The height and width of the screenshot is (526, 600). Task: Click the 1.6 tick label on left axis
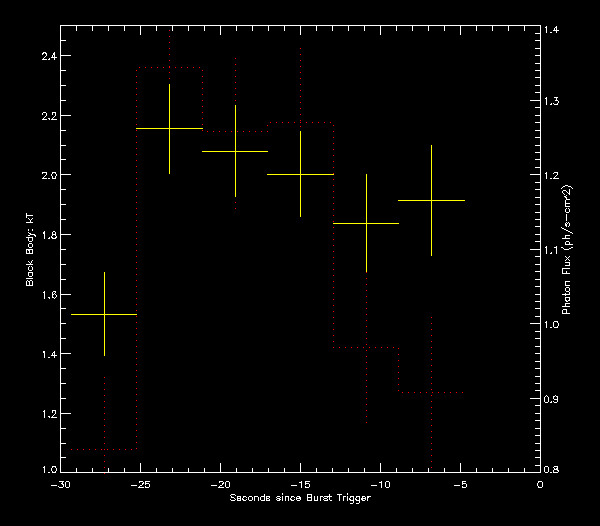click(x=44, y=294)
